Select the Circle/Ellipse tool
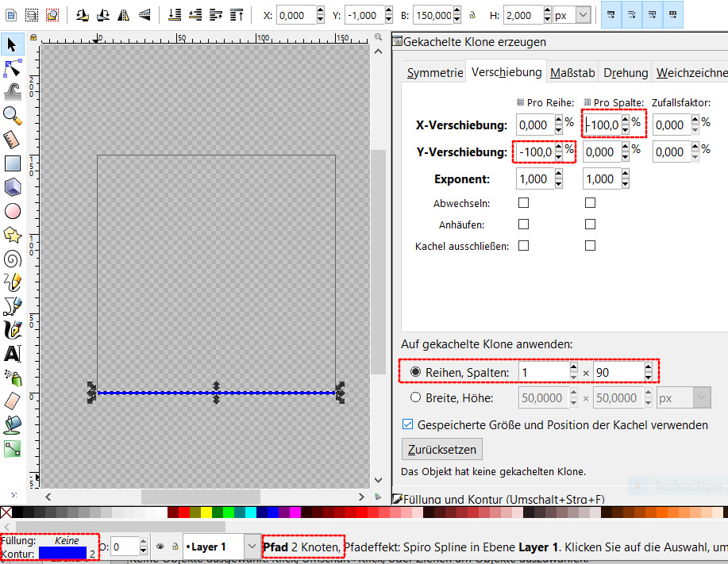The width and height of the screenshot is (728, 564). click(12, 211)
